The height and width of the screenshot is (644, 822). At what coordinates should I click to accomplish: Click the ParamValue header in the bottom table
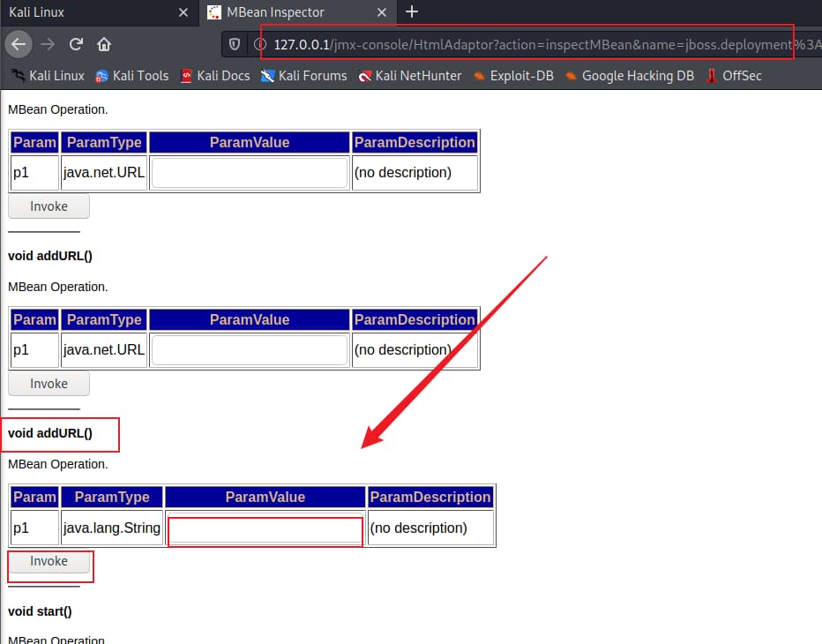pyautogui.click(x=265, y=498)
